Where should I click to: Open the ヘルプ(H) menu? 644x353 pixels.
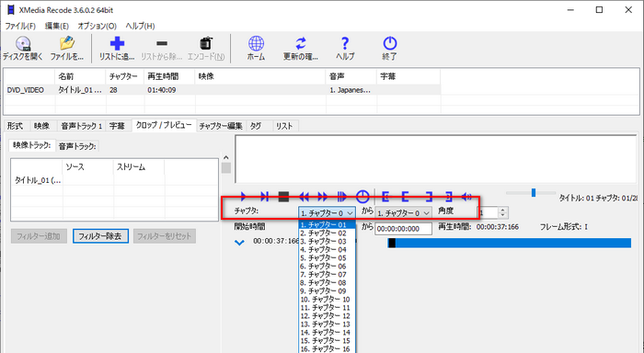coord(140,26)
